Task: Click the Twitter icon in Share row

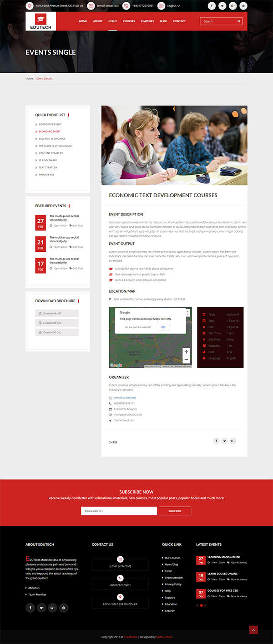Action: pos(224,441)
